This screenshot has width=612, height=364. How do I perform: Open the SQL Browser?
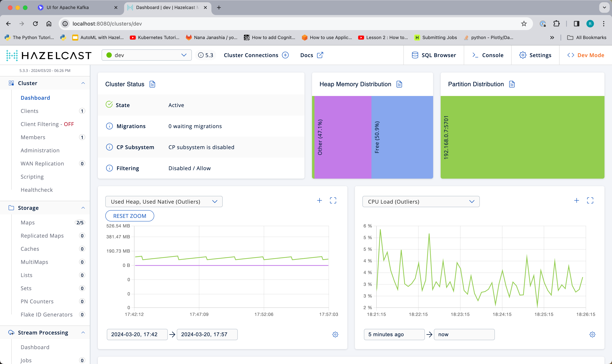tap(434, 55)
